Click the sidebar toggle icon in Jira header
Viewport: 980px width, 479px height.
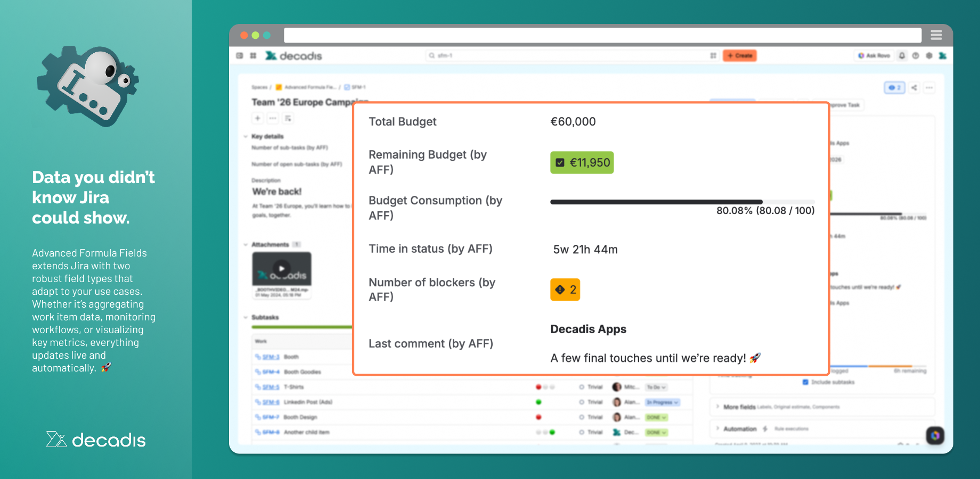pos(240,56)
